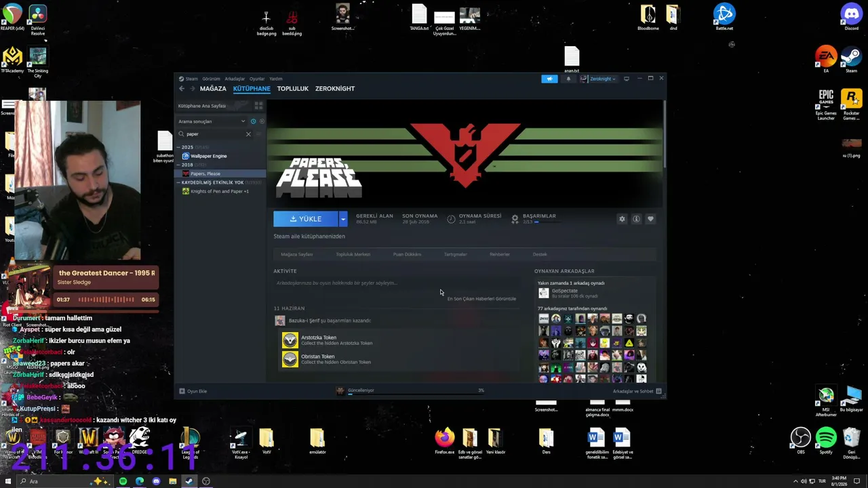Viewport: 868px width, 488px height.
Task: Clear the library search text
Action: tap(248, 134)
